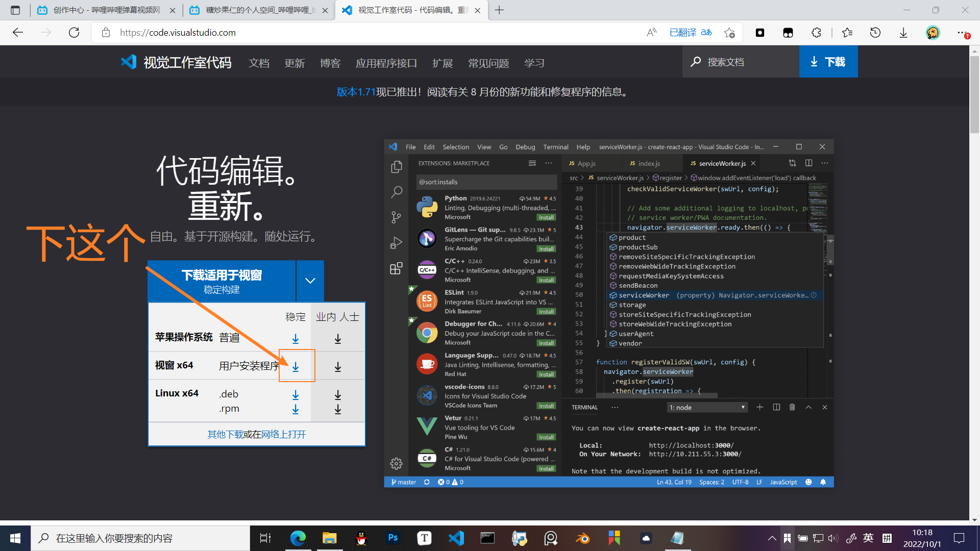Click the search magnifier icon in header
The height and width of the screenshot is (551, 980).
(695, 62)
